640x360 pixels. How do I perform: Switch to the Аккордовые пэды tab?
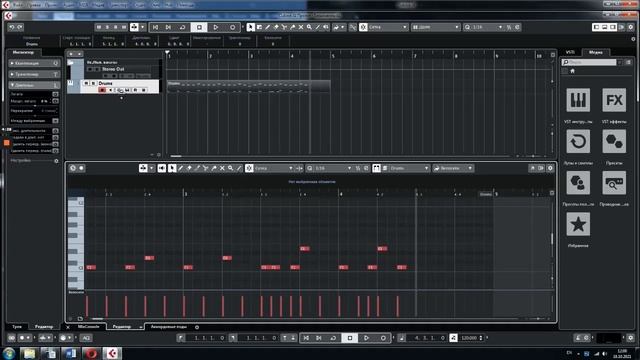click(x=168, y=327)
